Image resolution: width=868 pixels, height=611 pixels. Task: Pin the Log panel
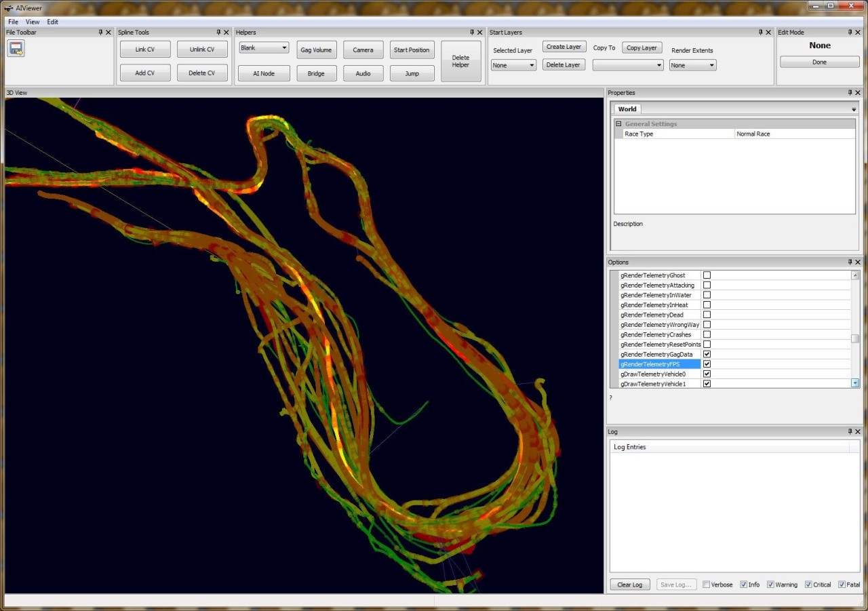pos(850,431)
